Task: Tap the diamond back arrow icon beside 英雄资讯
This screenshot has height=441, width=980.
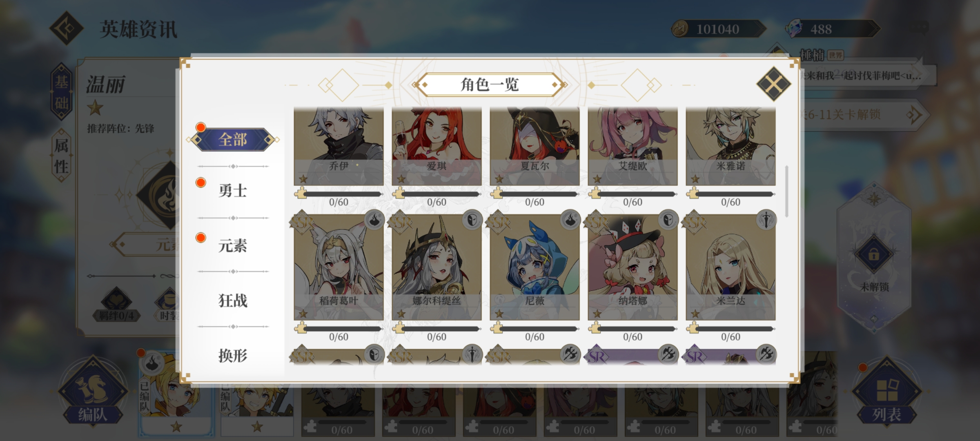Action: (x=67, y=28)
